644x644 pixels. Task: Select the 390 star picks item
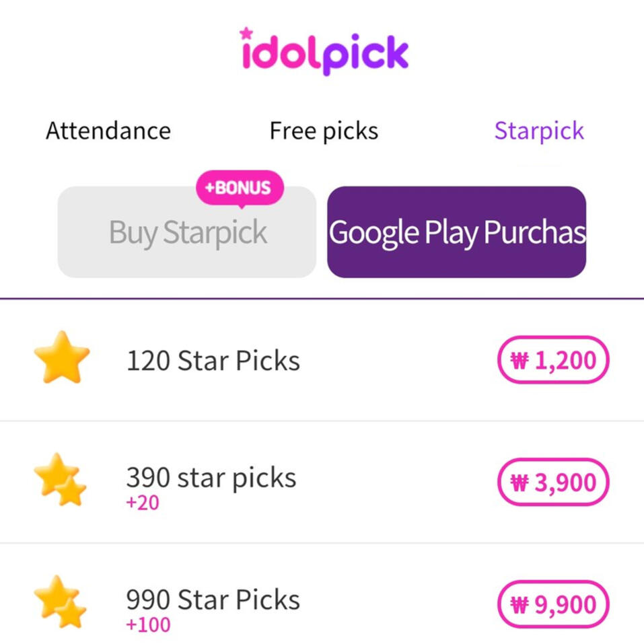coord(211,478)
